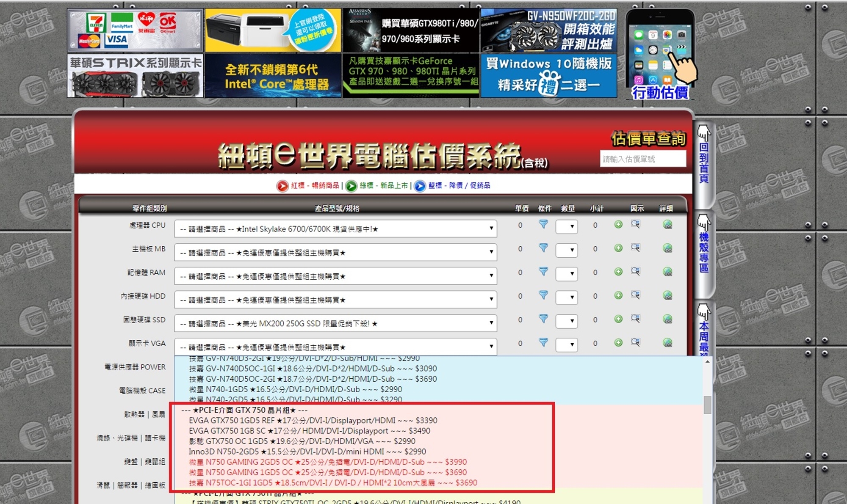Select 技嘉 N75TOC-1GI 1GD5 $3690 option
The width and height of the screenshot is (847, 504).
tap(333, 482)
